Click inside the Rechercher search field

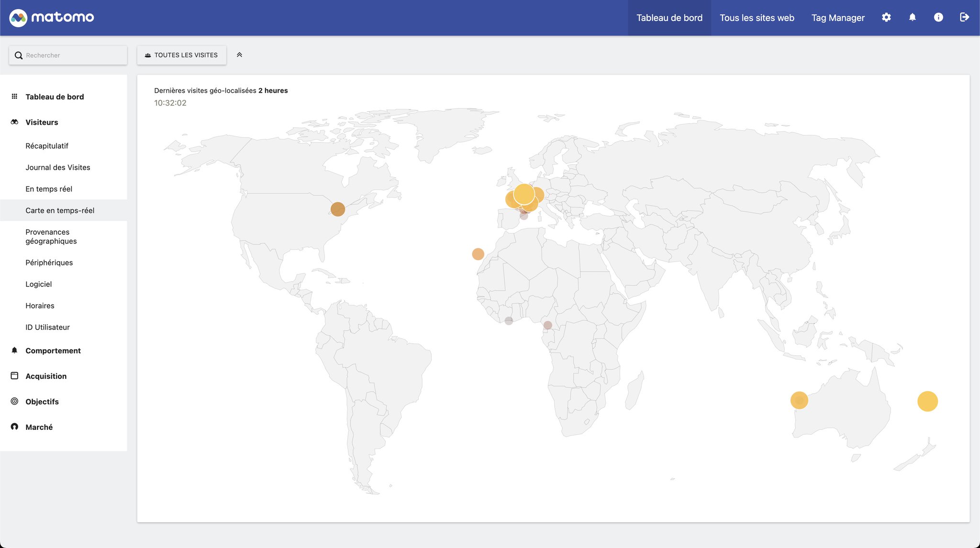click(67, 55)
